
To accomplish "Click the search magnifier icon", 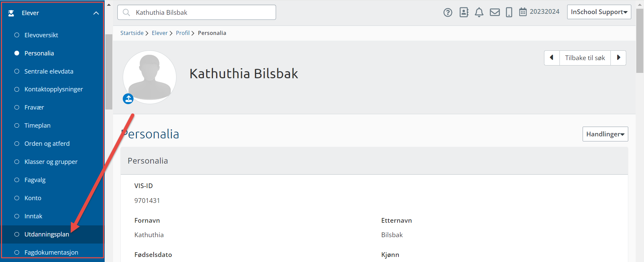I will pyautogui.click(x=126, y=12).
